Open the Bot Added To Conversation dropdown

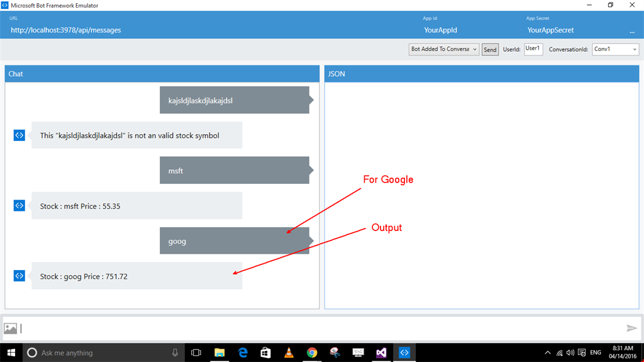(444, 49)
